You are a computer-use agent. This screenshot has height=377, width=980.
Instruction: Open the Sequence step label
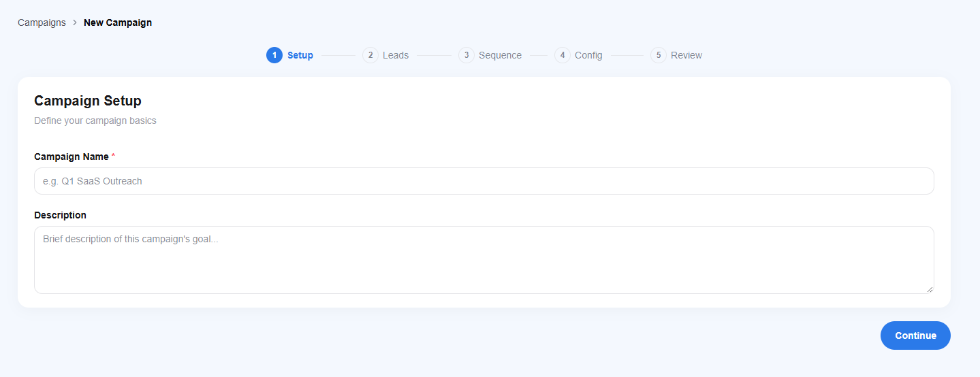tap(500, 55)
